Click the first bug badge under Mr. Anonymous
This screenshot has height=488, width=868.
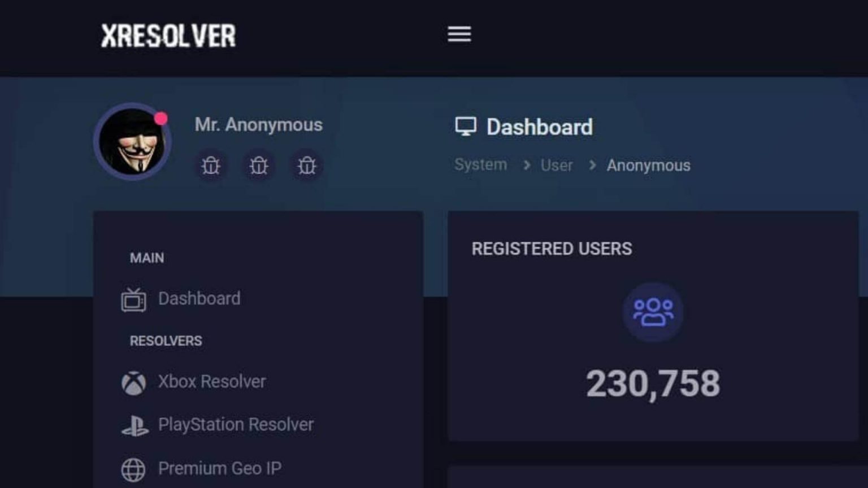click(210, 165)
